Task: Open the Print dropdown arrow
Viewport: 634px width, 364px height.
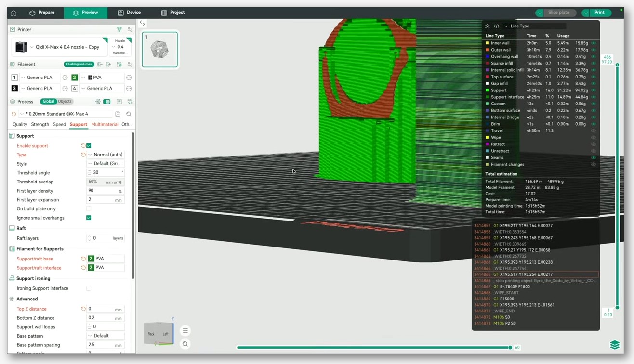Action: coord(586,13)
